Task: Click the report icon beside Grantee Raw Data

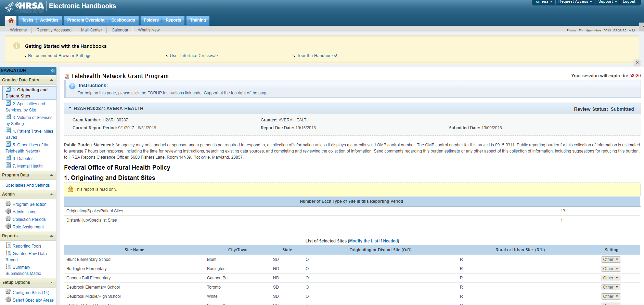Action: (8, 253)
